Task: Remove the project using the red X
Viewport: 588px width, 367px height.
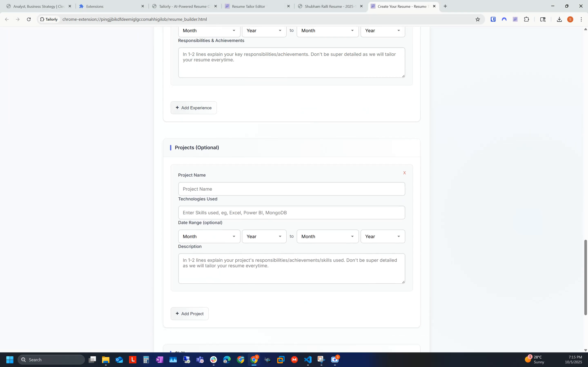Action: (404, 173)
